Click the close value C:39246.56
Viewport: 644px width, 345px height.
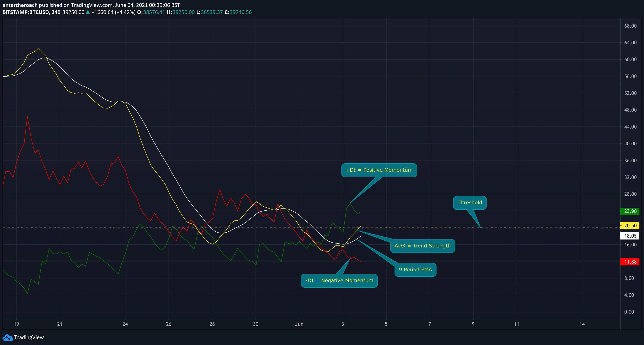click(x=238, y=12)
